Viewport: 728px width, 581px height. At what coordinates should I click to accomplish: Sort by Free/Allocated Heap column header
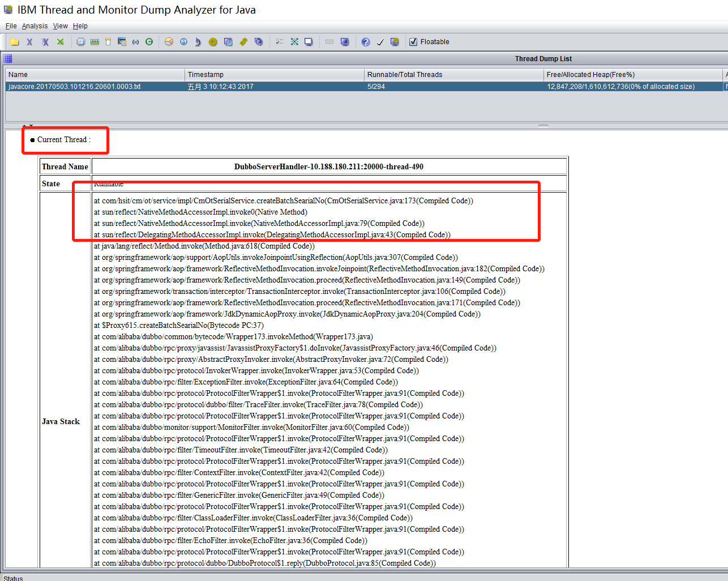point(633,75)
